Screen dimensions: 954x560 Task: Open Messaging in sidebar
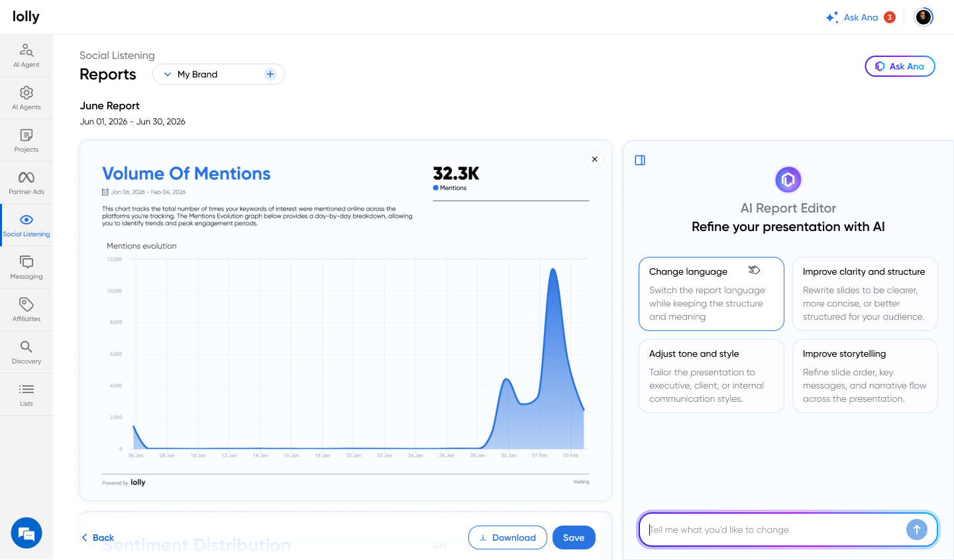[26, 267]
